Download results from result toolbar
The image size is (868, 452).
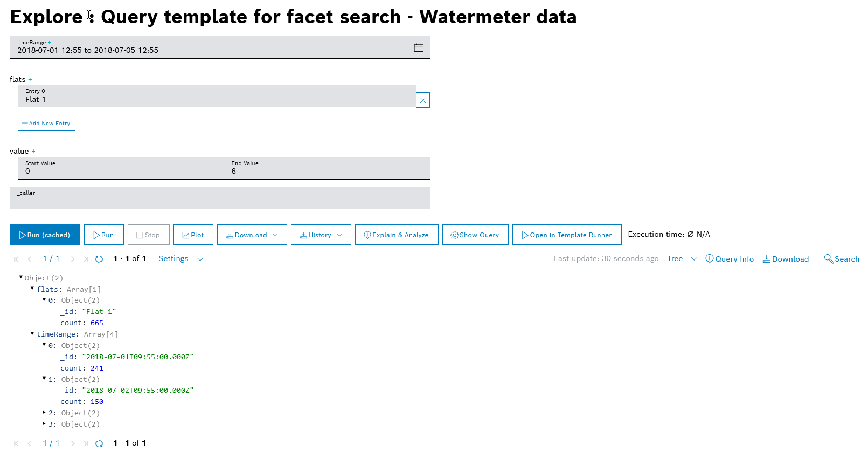tap(786, 259)
